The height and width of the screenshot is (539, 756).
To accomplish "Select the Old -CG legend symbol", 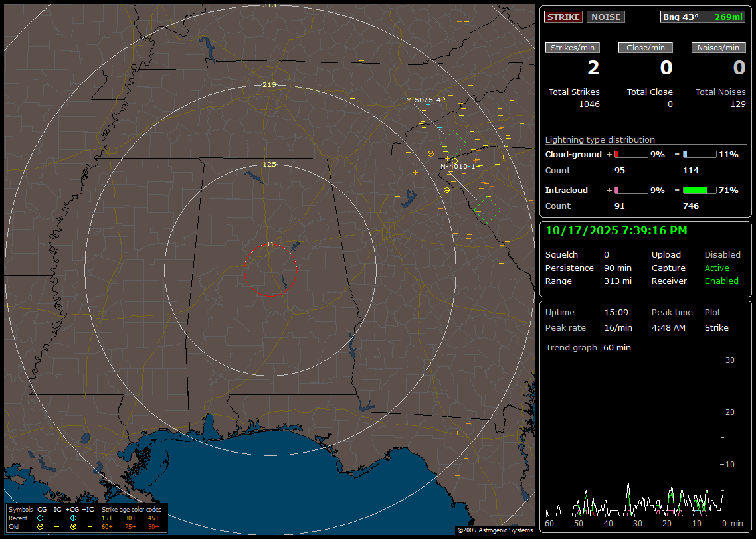I will 40,526.
